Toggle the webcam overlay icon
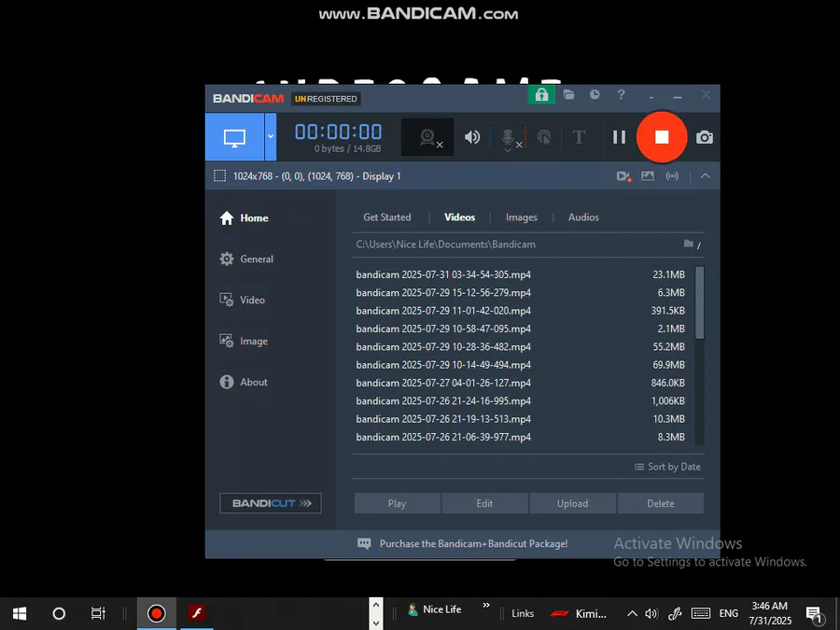Image resolution: width=840 pixels, height=630 pixels. (x=427, y=137)
